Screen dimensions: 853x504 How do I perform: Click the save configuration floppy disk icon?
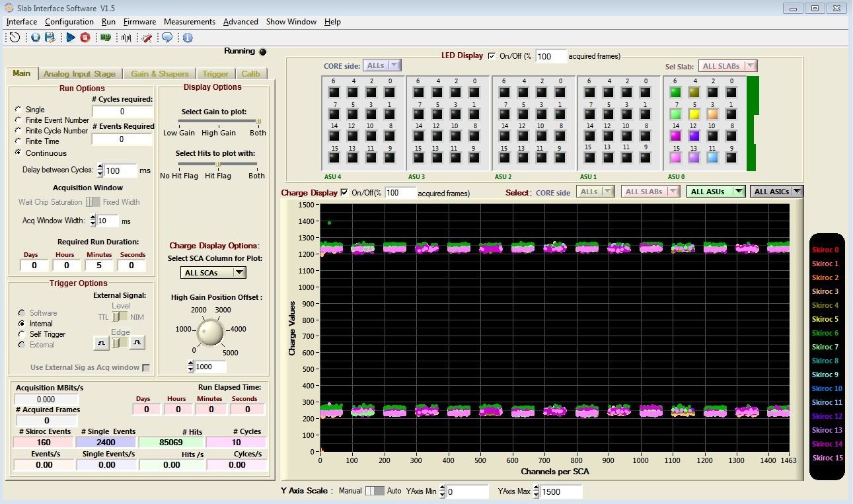[50, 38]
